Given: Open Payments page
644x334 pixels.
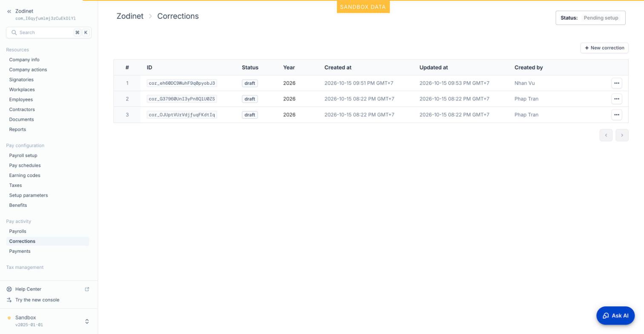Looking at the screenshot, I should tap(20, 251).
